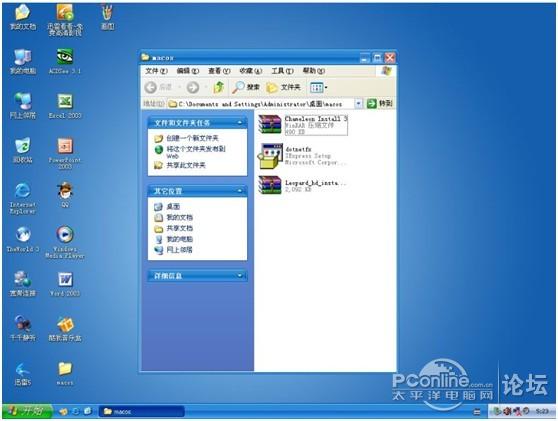Screen dimensions: 558x421
Task: Click the green Start button
Action: tap(28, 411)
